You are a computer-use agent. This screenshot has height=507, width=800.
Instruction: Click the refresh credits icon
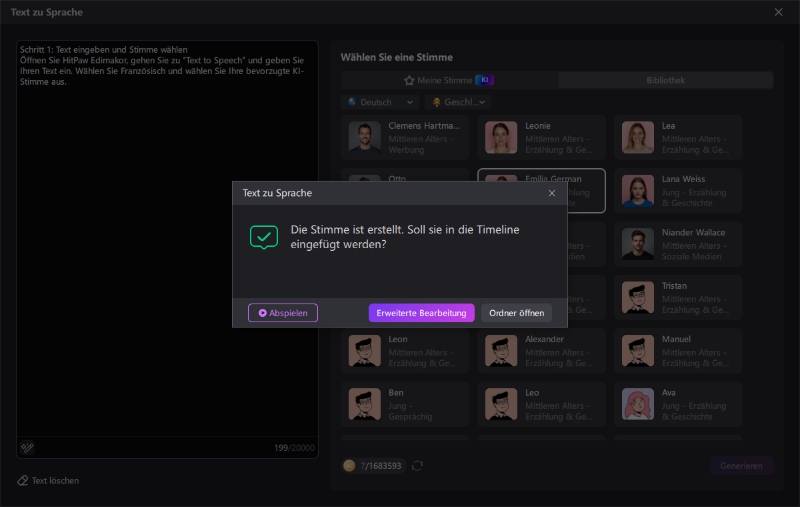click(x=417, y=465)
